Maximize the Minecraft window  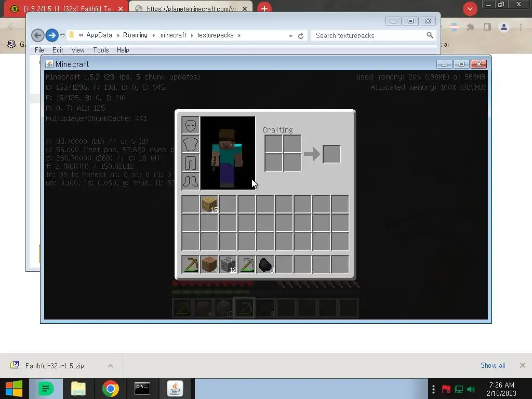(461, 64)
